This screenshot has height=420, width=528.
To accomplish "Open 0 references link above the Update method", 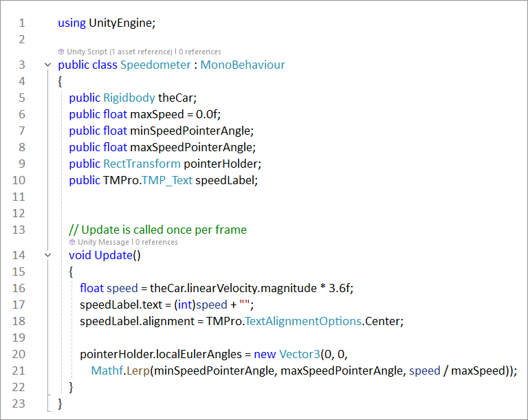I will tap(156, 242).
